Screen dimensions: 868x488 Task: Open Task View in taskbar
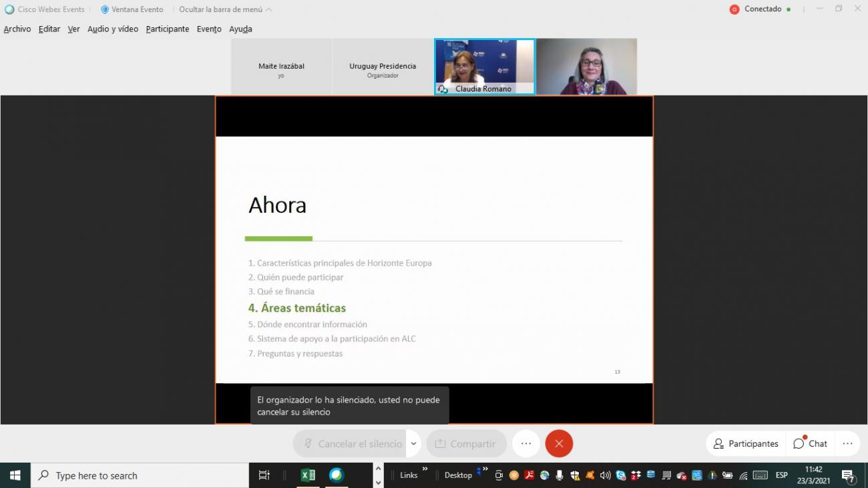point(264,475)
